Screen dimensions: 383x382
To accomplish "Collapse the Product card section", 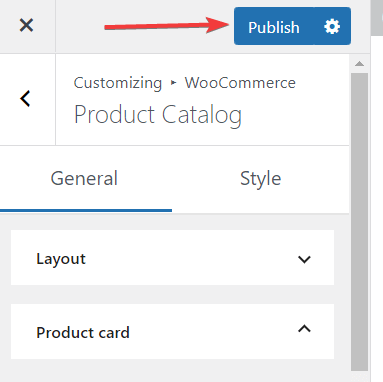I will point(172,331).
